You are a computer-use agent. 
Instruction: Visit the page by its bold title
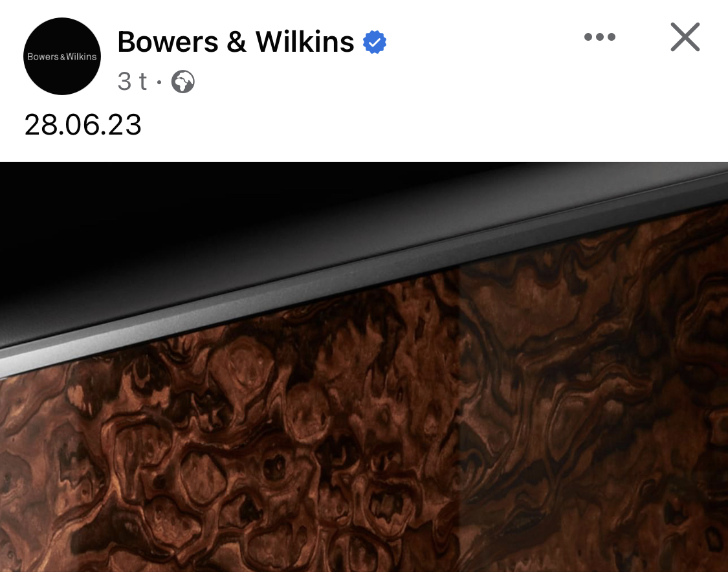click(236, 42)
